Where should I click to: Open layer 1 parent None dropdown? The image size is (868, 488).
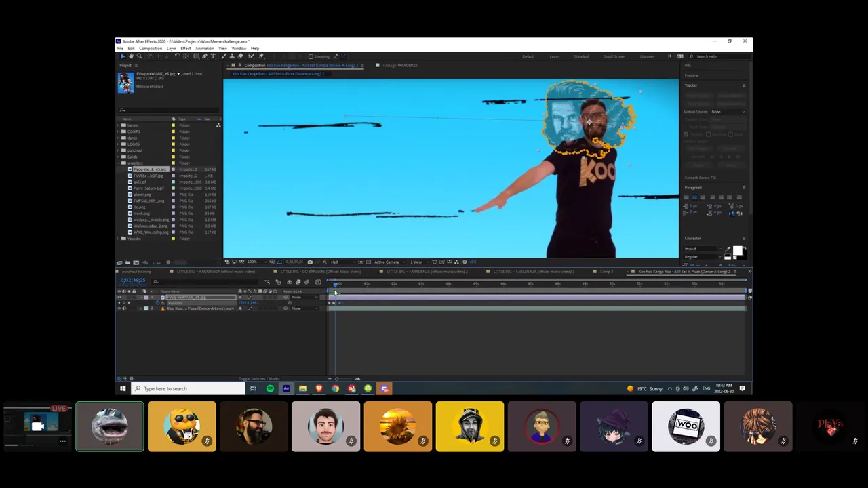pyautogui.click(x=304, y=297)
